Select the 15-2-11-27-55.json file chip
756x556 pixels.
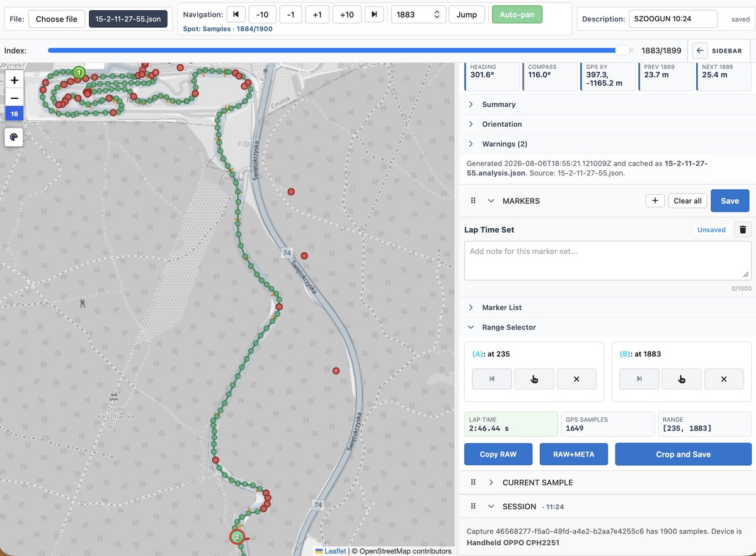[x=128, y=19]
